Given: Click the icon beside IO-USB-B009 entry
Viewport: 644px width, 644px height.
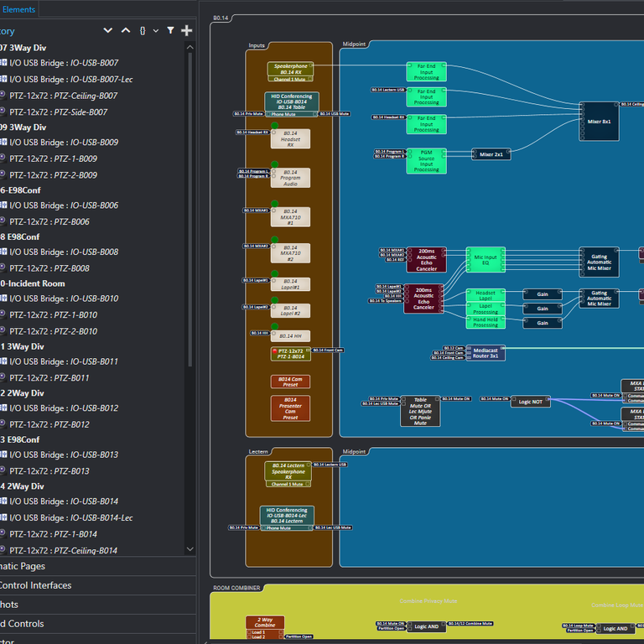Looking at the screenshot, I should (x=3, y=142).
